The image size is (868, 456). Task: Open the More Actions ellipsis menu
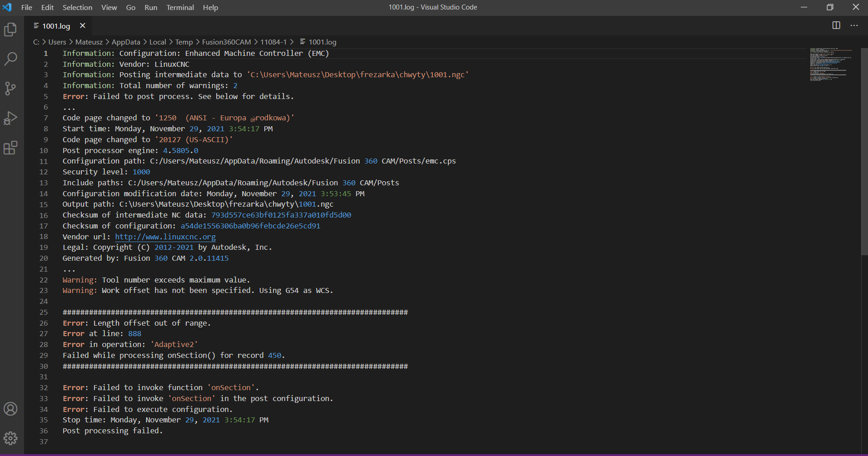854,25
